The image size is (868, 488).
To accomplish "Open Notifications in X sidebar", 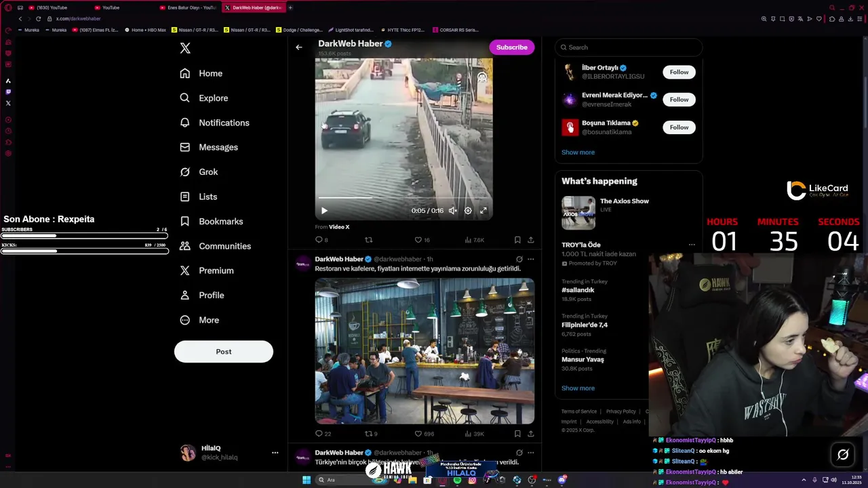I will [x=215, y=123].
